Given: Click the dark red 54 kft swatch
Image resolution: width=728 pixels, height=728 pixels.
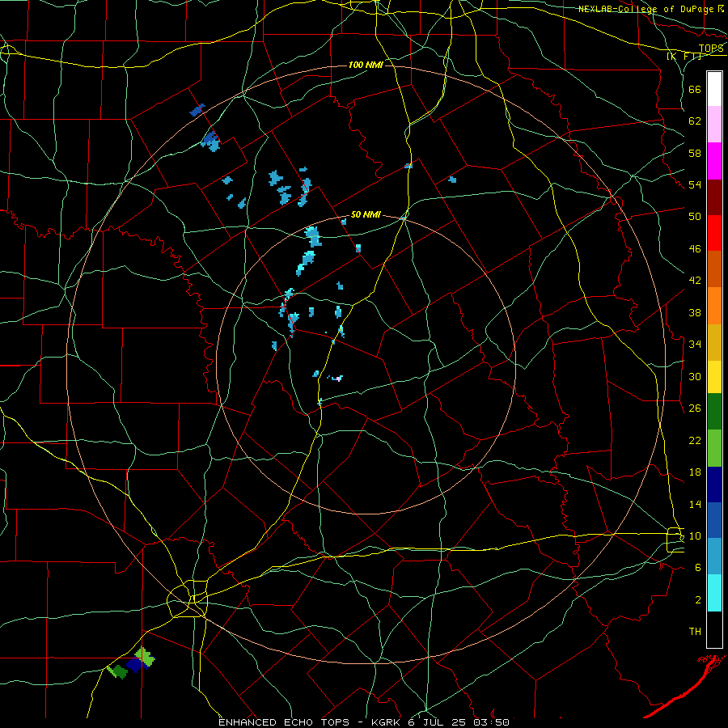Looking at the screenshot, I should pos(714,197).
